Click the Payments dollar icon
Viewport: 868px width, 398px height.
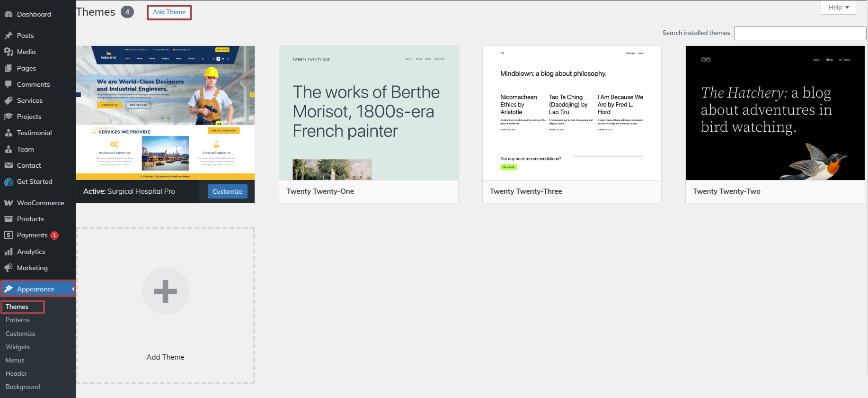tap(9, 235)
